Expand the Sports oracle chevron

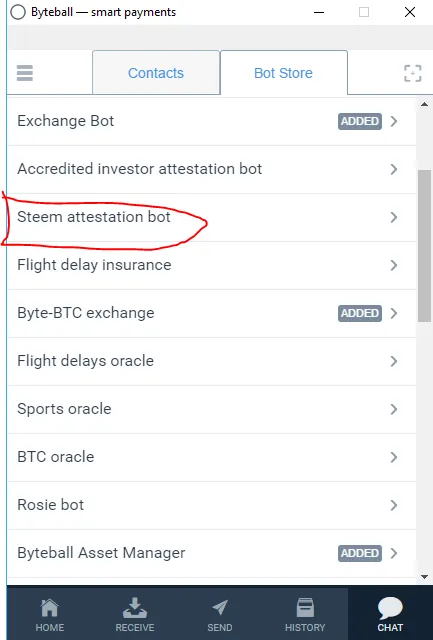pyautogui.click(x=394, y=409)
